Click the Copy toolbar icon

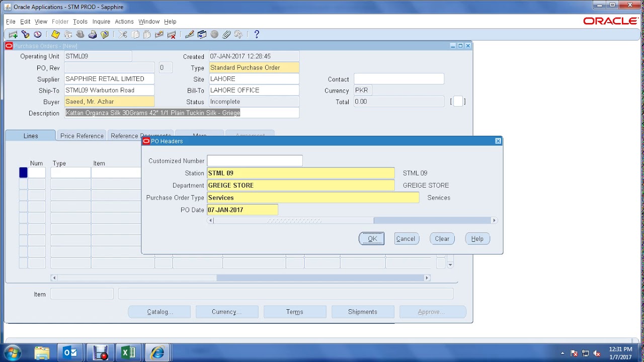(x=135, y=34)
